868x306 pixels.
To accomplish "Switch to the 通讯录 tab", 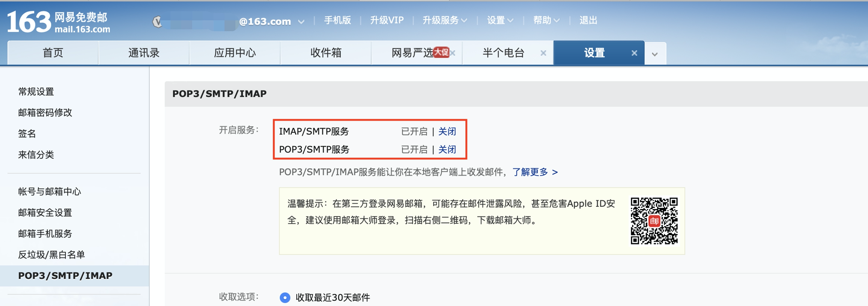I will tap(144, 53).
